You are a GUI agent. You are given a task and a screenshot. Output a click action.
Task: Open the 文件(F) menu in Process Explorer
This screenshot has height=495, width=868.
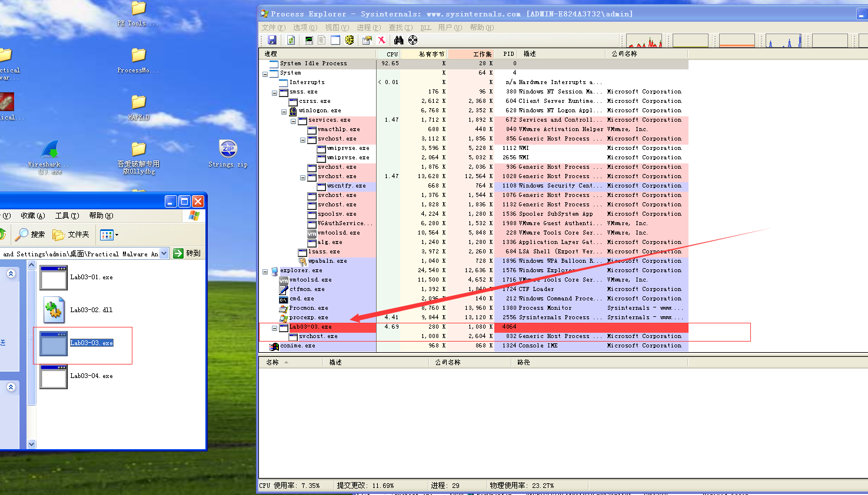pos(273,28)
